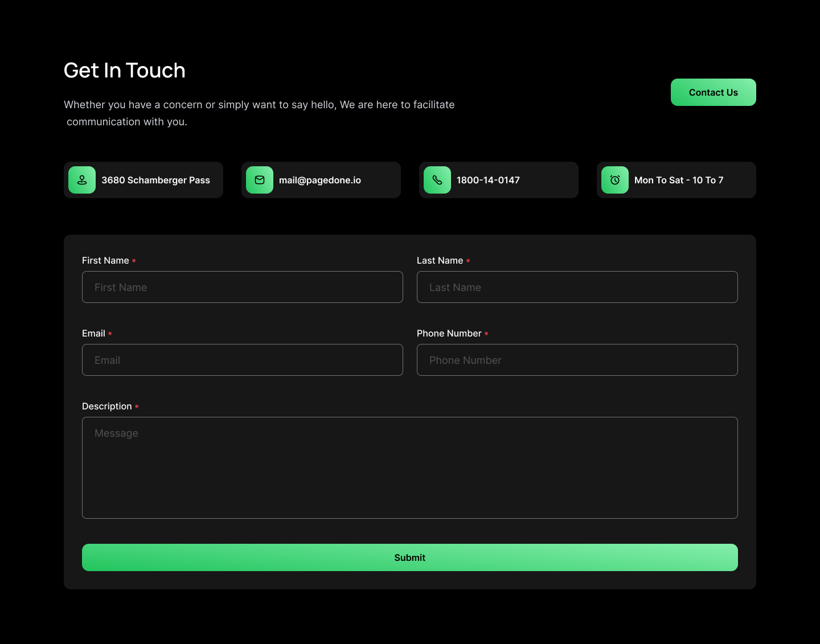Image resolution: width=820 pixels, height=644 pixels.
Task: Click the green alarm clock icon
Action: coord(615,180)
